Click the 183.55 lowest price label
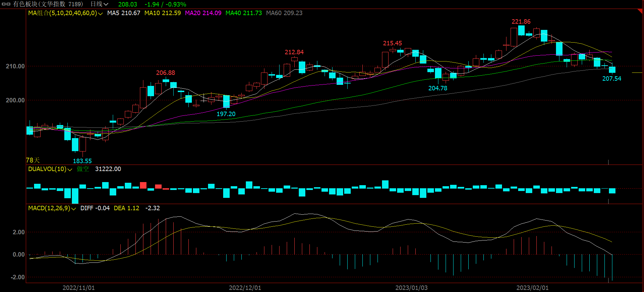644x292 pixels. click(82, 161)
